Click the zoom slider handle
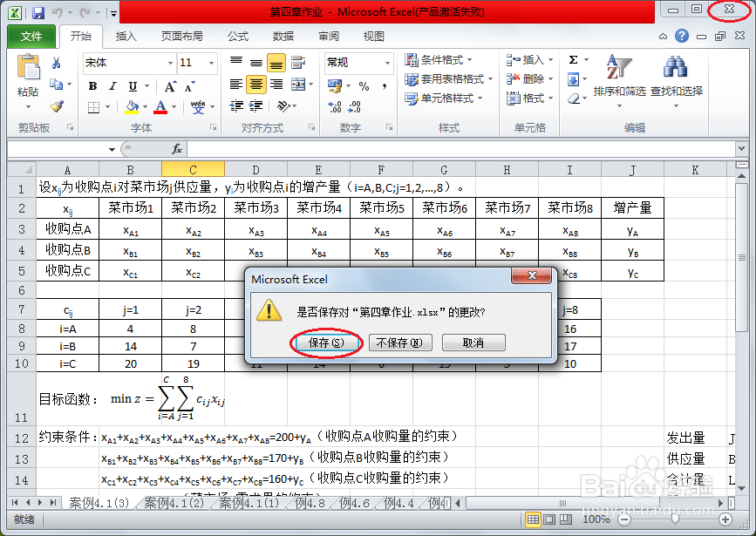The width and height of the screenshot is (756, 536). click(x=676, y=519)
